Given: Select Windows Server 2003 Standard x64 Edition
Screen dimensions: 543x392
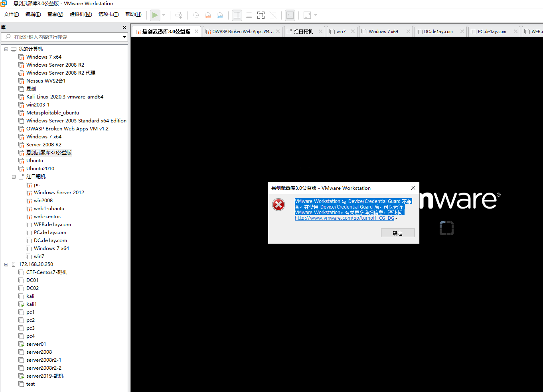Looking at the screenshot, I should [x=76, y=121].
